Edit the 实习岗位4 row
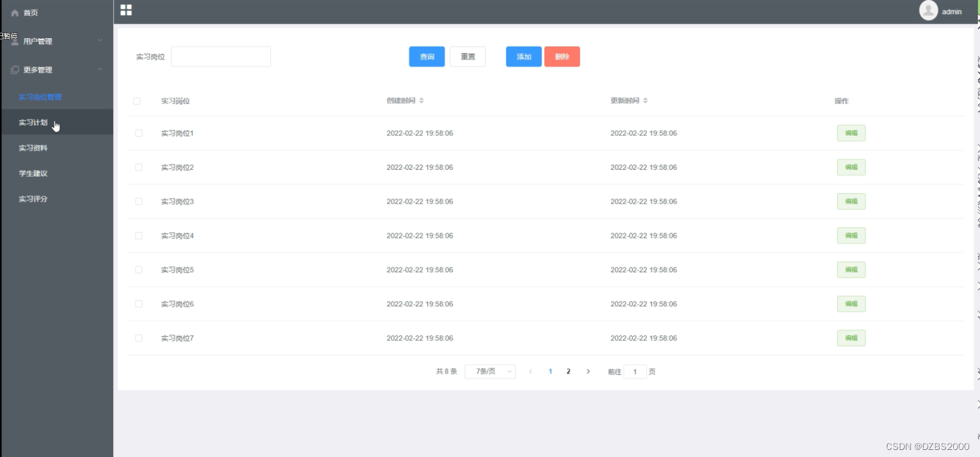 [851, 236]
